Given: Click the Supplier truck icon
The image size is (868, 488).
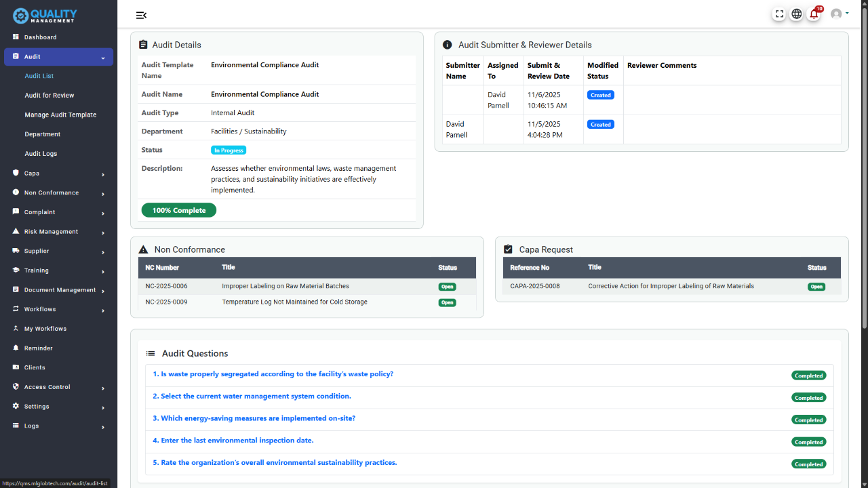Looking at the screenshot, I should click(16, 251).
